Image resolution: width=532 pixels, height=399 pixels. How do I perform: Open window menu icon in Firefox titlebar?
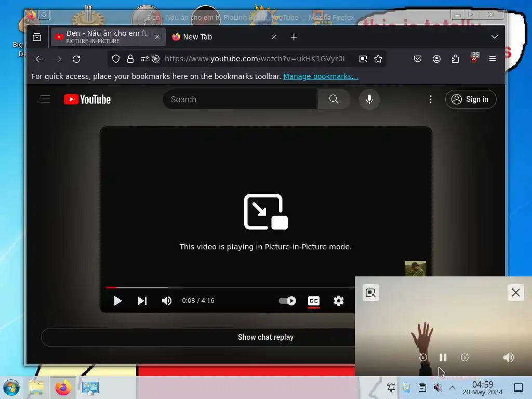click(32, 15)
